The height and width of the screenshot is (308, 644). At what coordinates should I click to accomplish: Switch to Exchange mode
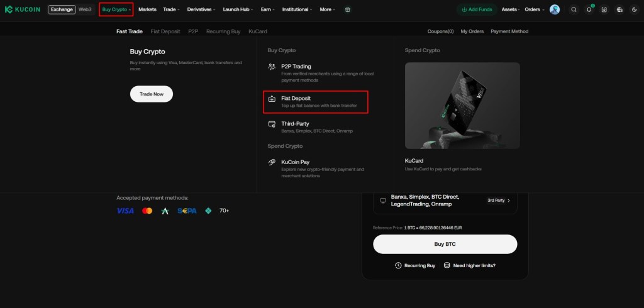click(62, 9)
